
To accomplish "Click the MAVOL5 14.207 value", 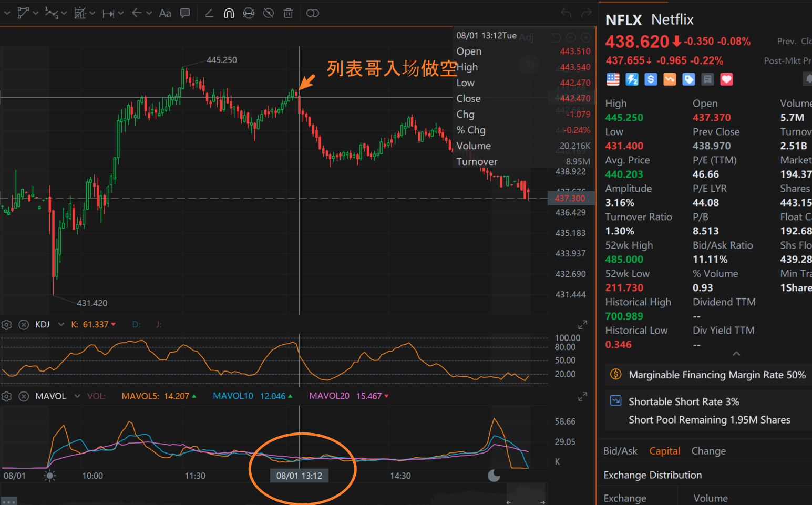I will coord(176,396).
